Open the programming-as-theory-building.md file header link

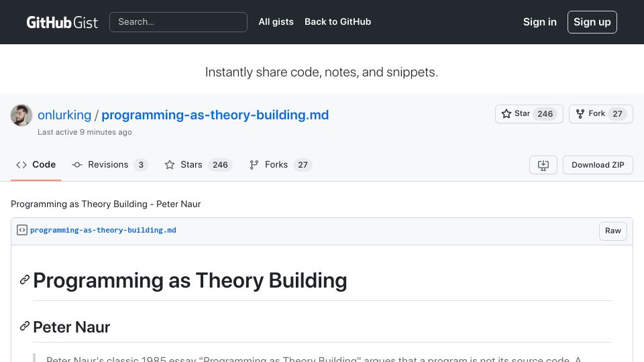click(103, 230)
